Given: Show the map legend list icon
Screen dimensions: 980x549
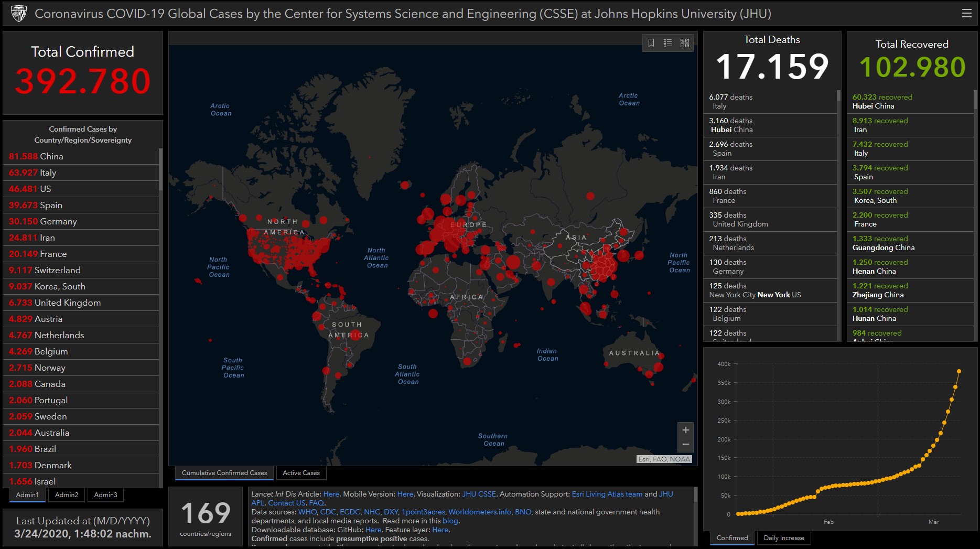Looking at the screenshot, I should pyautogui.click(x=668, y=43).
